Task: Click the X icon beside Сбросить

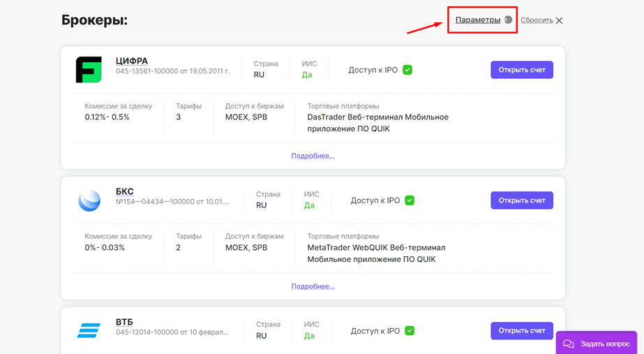Action: click(x=559, y=20)
